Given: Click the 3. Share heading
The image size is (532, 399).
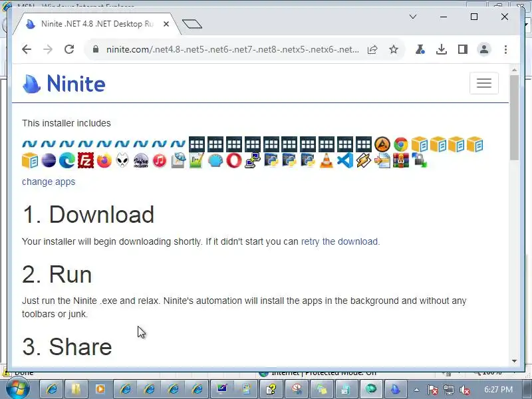Looking at the screenshot, I should (x=67, y=346).
